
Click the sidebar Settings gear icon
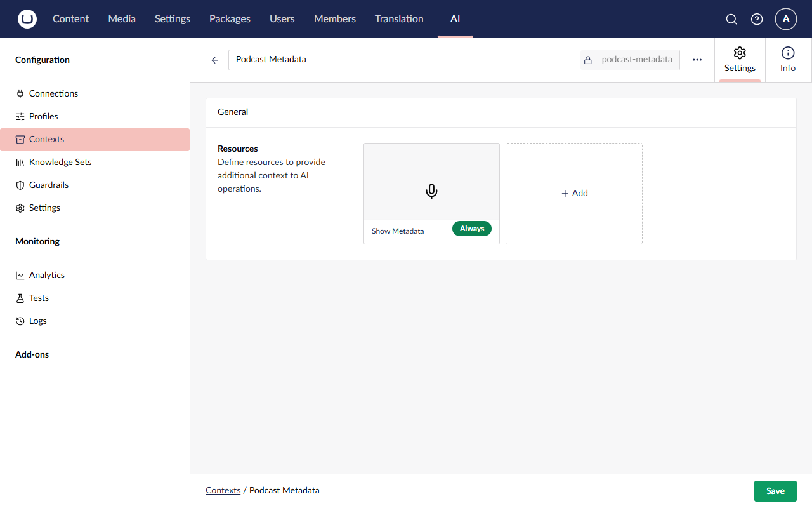click(x=20, y=208)
